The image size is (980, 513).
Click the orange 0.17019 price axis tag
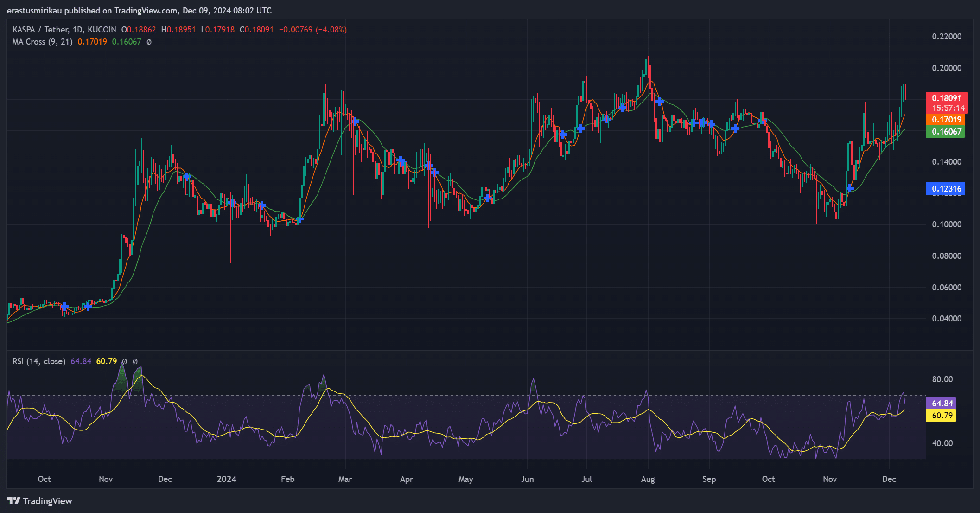pyautogui.click(x=946, y=120)
